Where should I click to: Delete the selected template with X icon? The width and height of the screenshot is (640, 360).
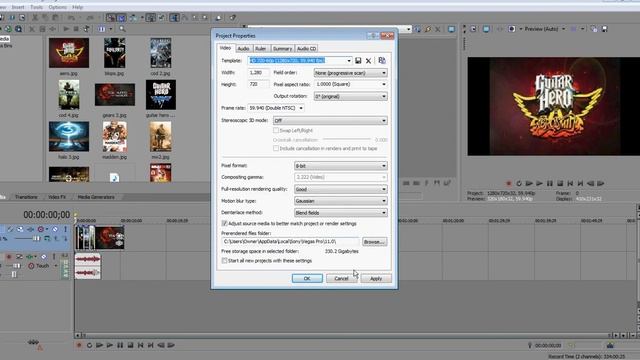(x=369, y=61)
